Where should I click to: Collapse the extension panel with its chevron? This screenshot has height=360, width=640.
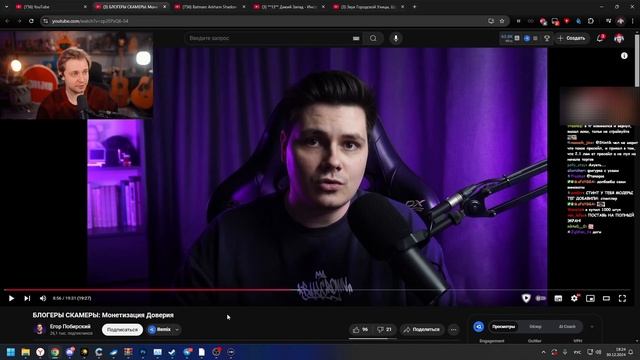point(592,327)
